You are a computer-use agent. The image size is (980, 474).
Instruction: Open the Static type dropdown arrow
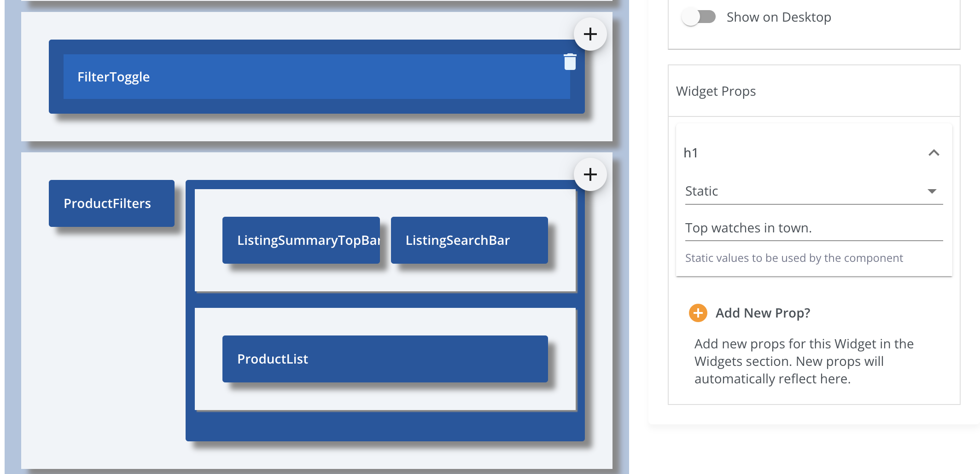pos(932,191)
